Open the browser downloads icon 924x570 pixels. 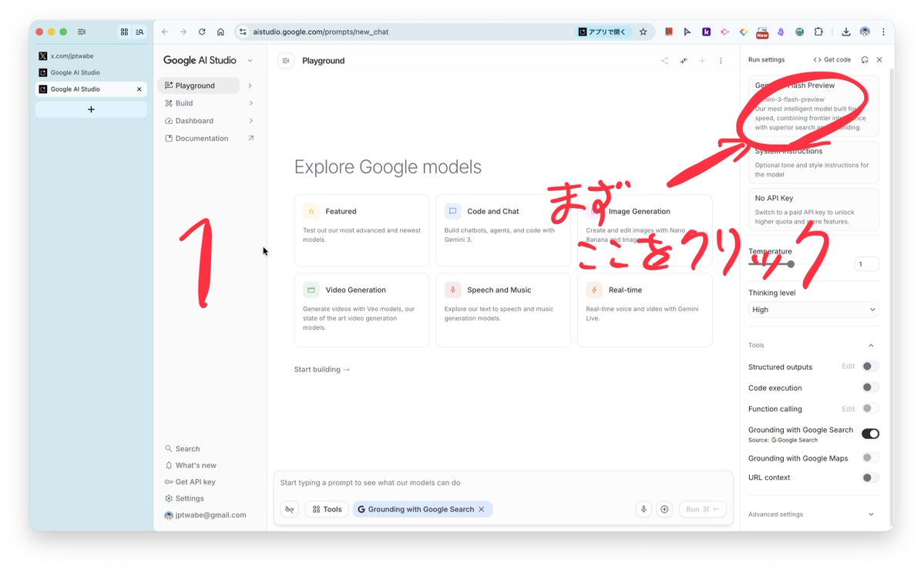tap(845, 32)
